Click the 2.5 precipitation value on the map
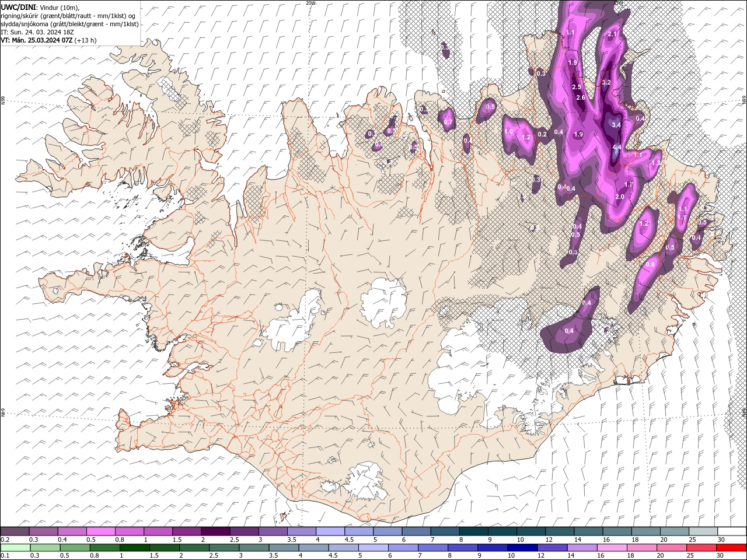Image resolution: width=747 pixels, height=560 pixels. pyautogui.click(x=577, y=87)
